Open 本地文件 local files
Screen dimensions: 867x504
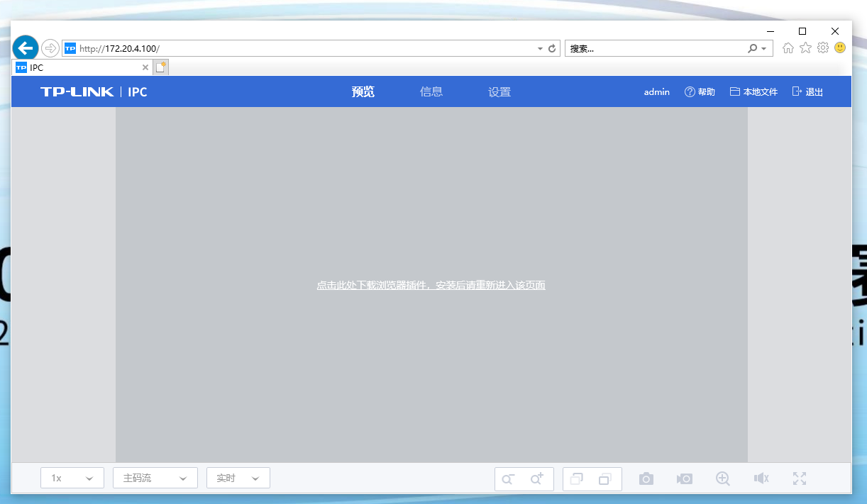pyautogui.click(x=753, y=92)
